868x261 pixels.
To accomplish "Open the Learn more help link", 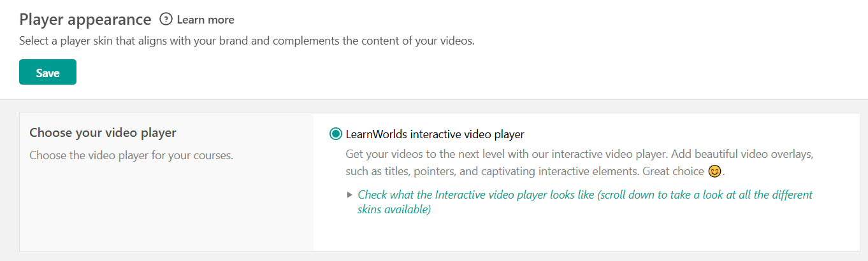I will pyautogui.click(x=205, y=20).
